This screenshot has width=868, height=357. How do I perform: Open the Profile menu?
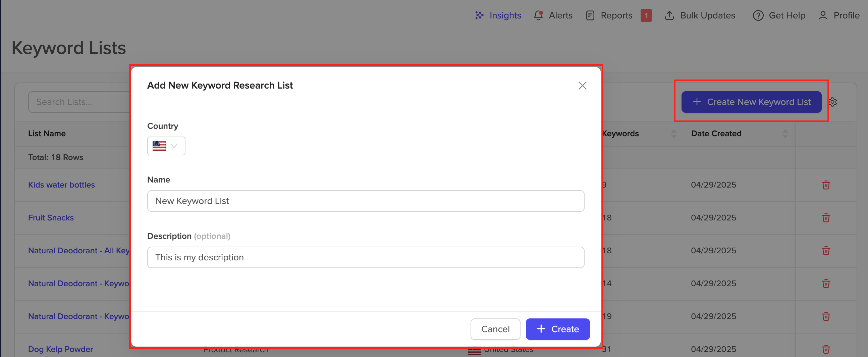pyautogui.click(x=839, y=15)
